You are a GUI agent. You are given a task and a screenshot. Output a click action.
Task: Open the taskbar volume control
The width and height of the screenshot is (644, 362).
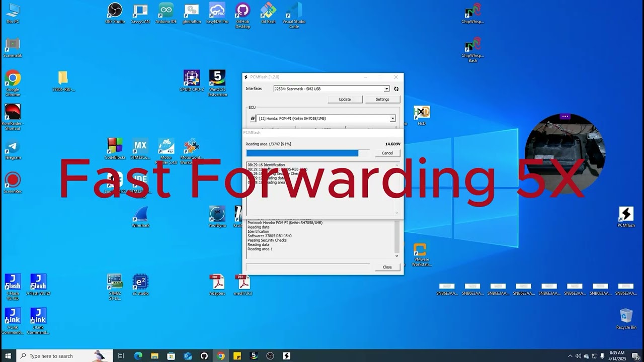578,356
